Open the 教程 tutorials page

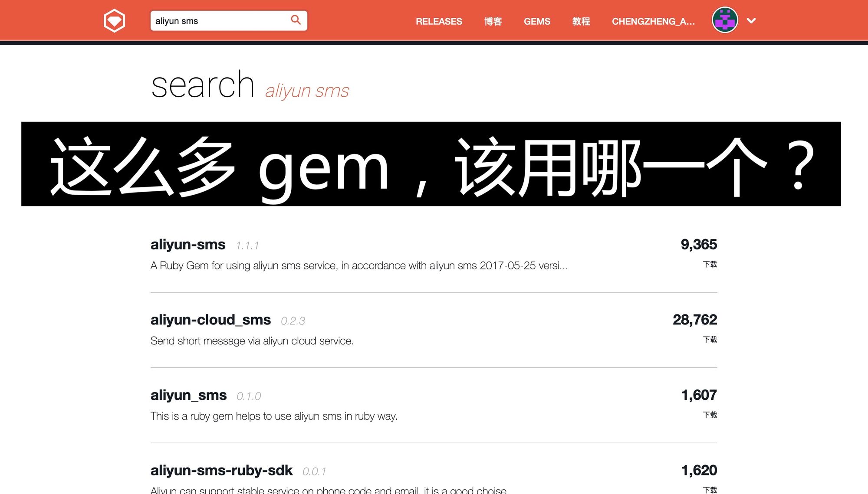pyautogui.click(x=581, y=21)
